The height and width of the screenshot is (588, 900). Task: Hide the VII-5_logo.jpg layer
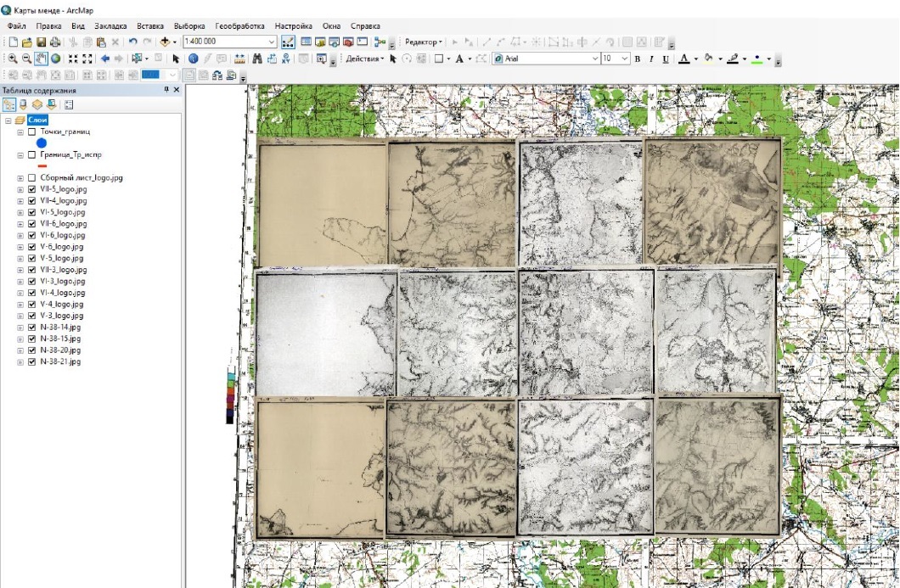[x=31, y=189]
